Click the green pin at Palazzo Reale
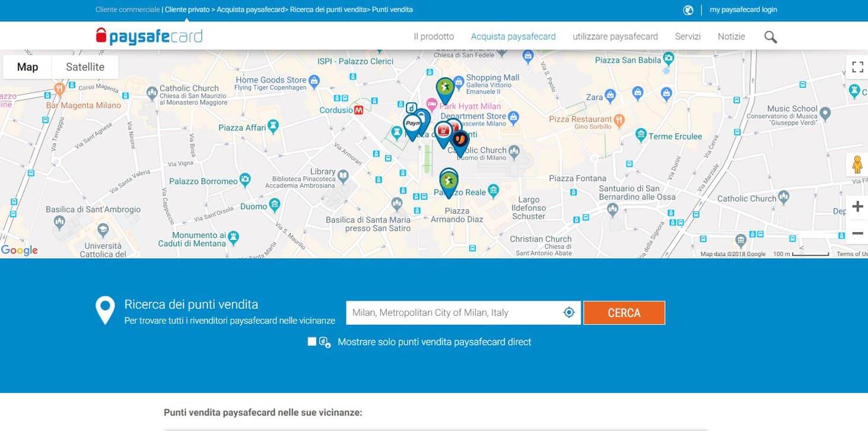The image size is (868, 431). 449,183
